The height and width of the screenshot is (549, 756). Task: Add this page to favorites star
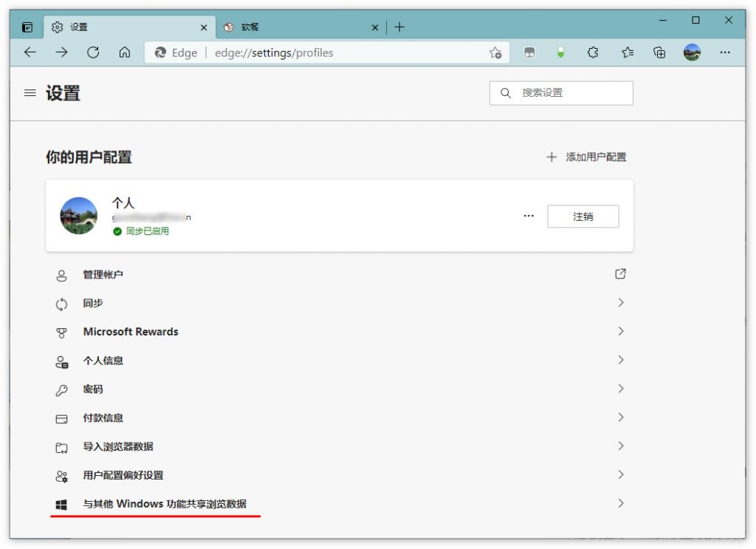tap(495, 52)
